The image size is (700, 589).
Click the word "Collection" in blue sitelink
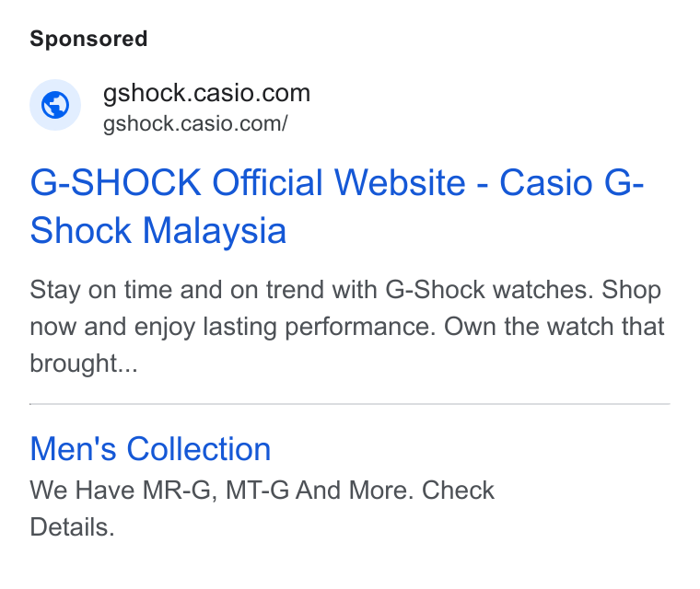[199, 448]
